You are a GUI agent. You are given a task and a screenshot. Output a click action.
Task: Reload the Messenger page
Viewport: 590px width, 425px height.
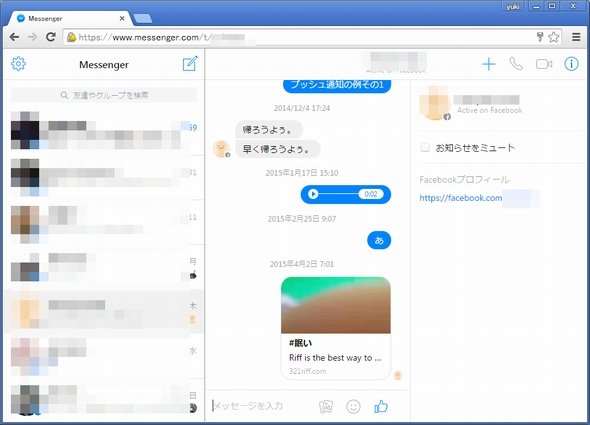pyautogui.click(x=51, y=37)
